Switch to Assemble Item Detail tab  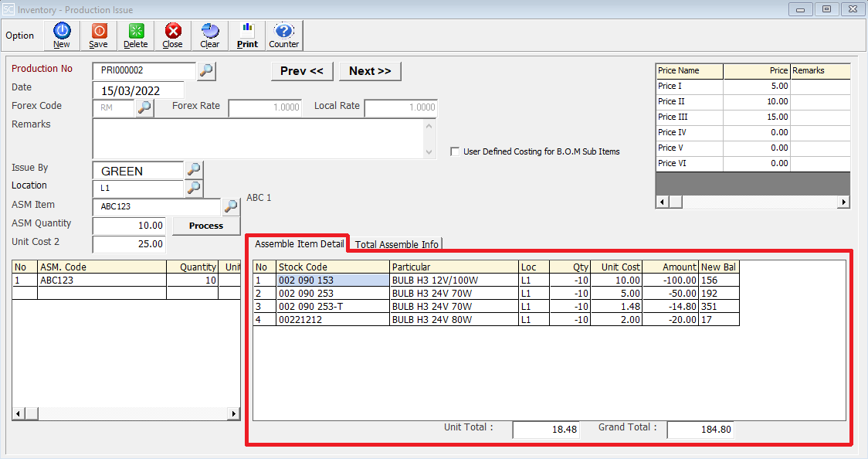(x=300, y=243)
